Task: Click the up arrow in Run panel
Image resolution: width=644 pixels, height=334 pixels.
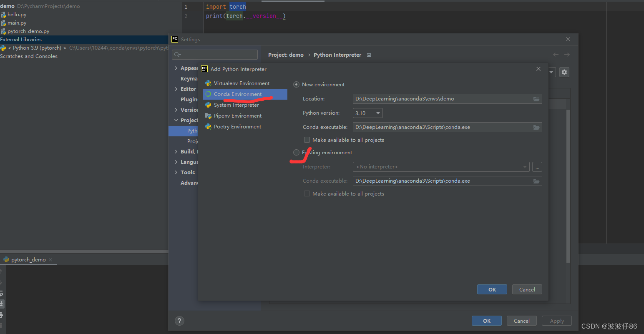Action: [1, 271]
